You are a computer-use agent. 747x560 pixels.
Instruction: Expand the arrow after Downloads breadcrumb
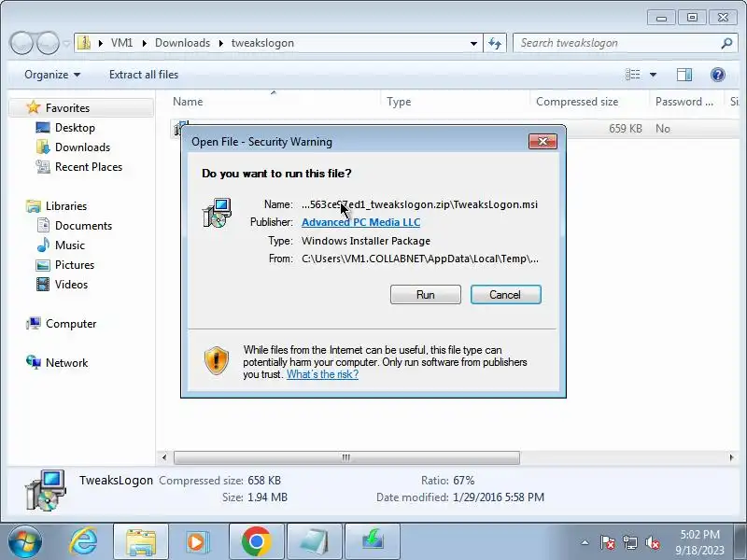(221, 43)
